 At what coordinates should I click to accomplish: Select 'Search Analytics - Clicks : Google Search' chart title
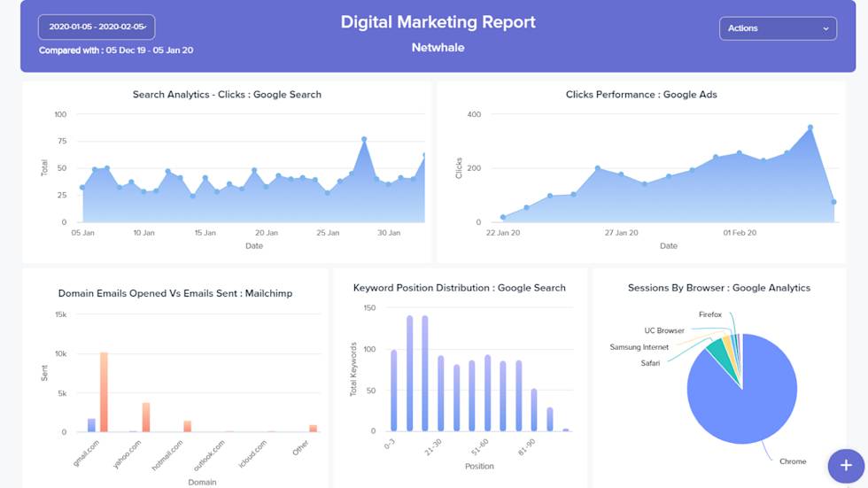pos(227,95)
